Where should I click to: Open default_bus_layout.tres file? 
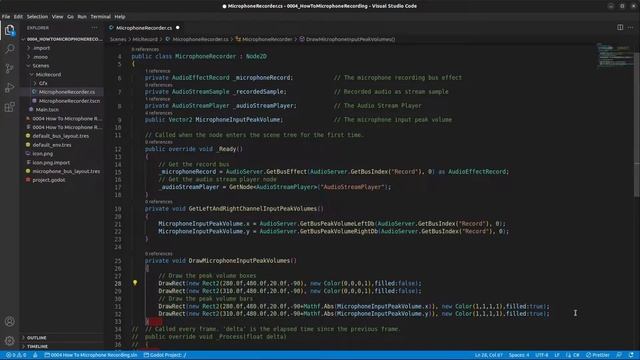click(x=61, y=136)
